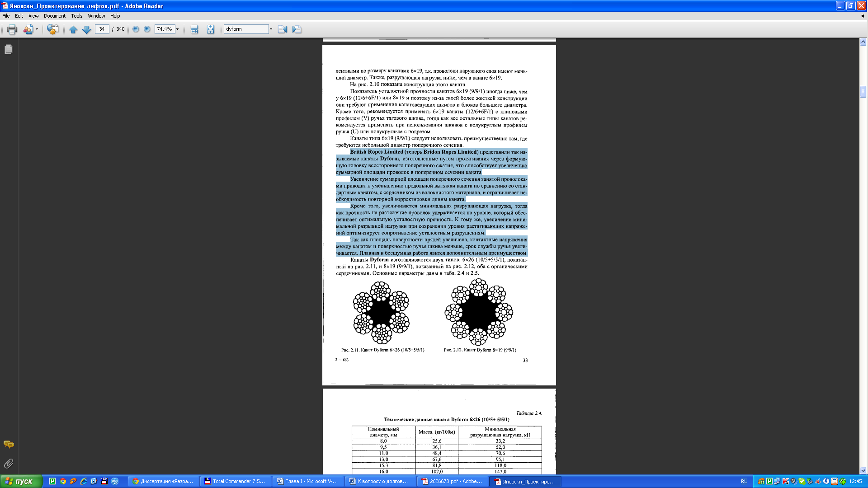Click caption Рис. 2.12. Канат Dyform 8×19
Viewport: 868px width, 488px height.
(x=480, y=350)
